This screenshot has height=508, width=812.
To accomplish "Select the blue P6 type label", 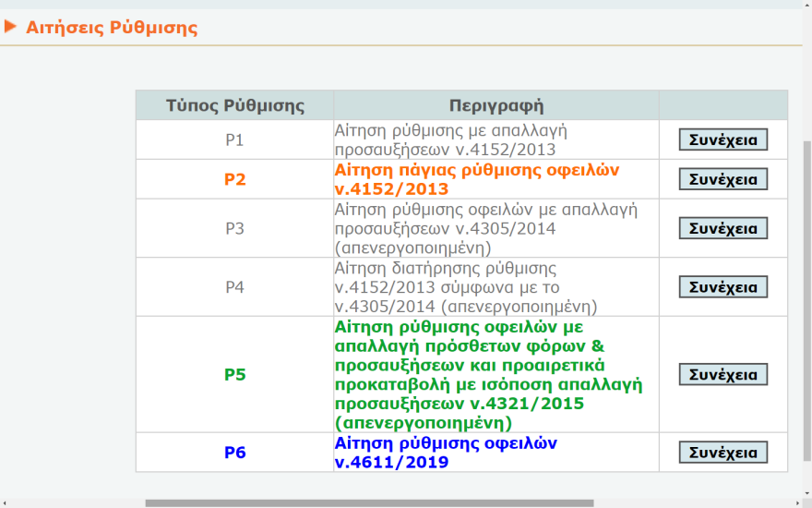I will pos(235,453).
